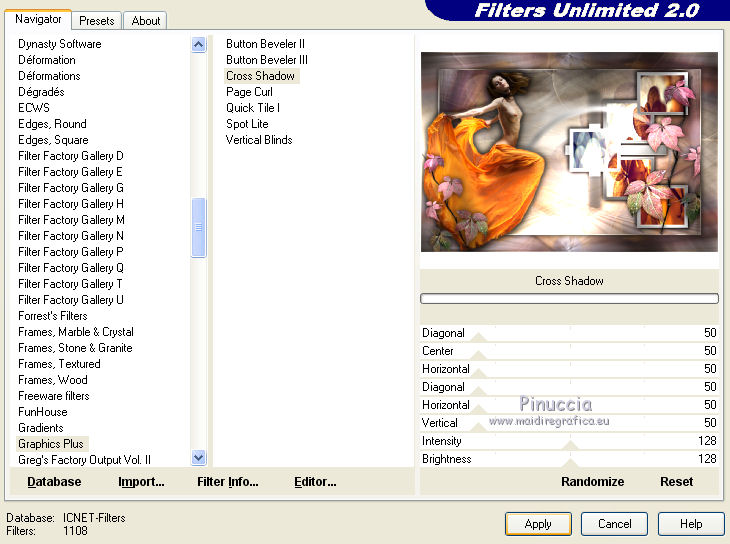Choose the Page Curl filter

249,92
